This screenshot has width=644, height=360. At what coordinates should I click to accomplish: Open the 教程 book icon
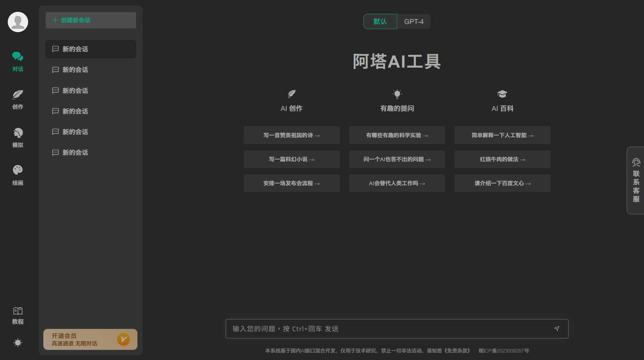[18, 311]
